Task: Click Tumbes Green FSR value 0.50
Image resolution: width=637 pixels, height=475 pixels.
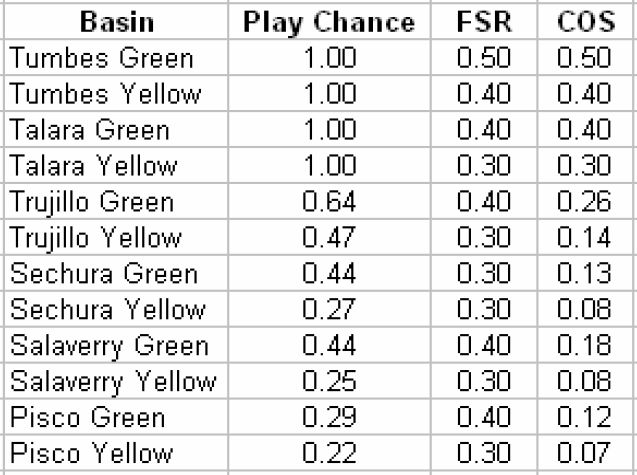Action: pos(484,57)
